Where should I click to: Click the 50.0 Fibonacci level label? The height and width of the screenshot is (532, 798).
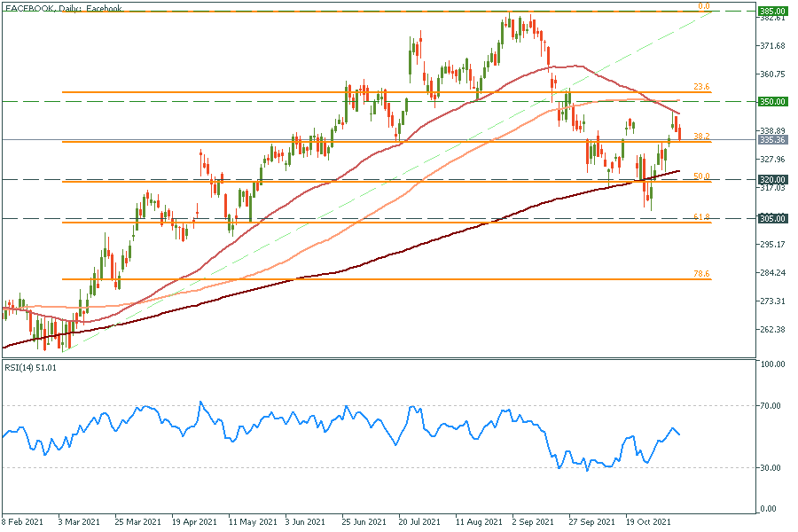click(702, 176)
